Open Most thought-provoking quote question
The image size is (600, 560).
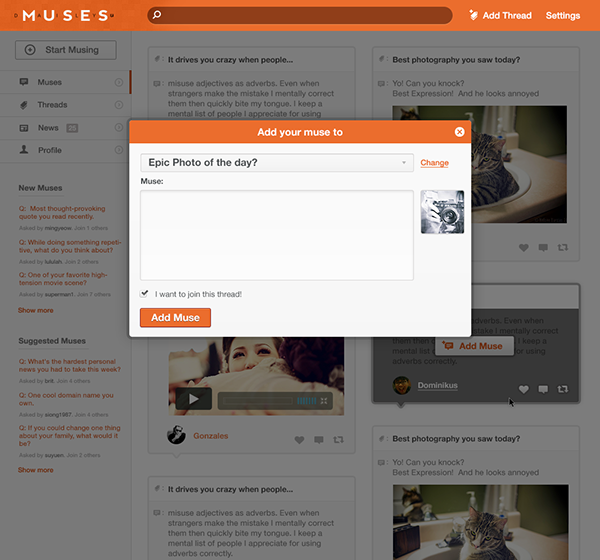coord(62,212)
